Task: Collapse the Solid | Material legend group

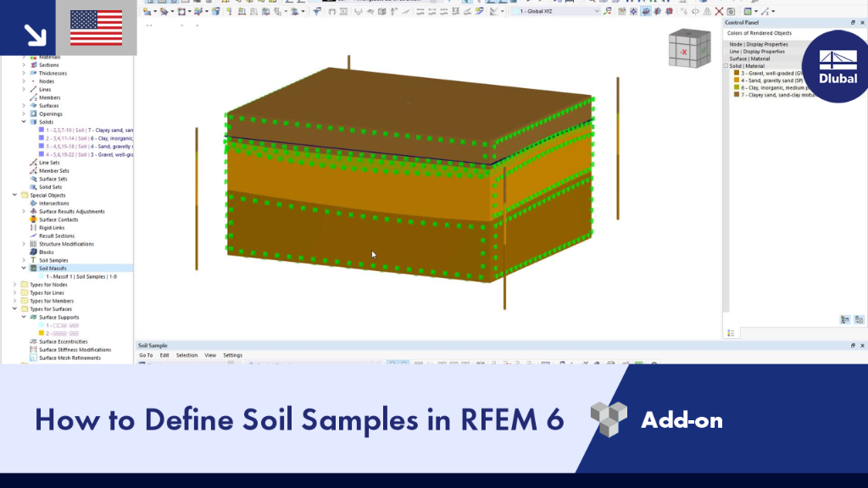Action: pos(726,66)
